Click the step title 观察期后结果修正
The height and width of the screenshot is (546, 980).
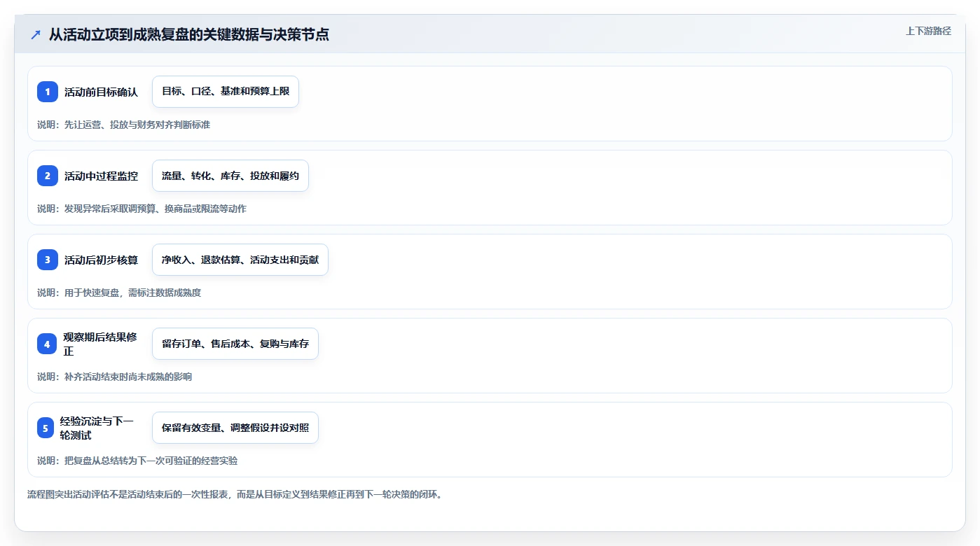[x=100, y=344]
